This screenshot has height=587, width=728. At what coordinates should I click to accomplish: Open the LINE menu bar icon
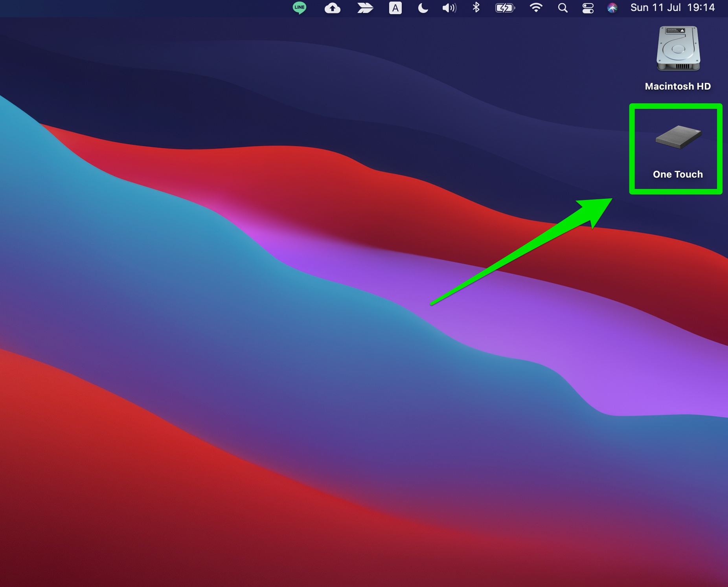300,8
